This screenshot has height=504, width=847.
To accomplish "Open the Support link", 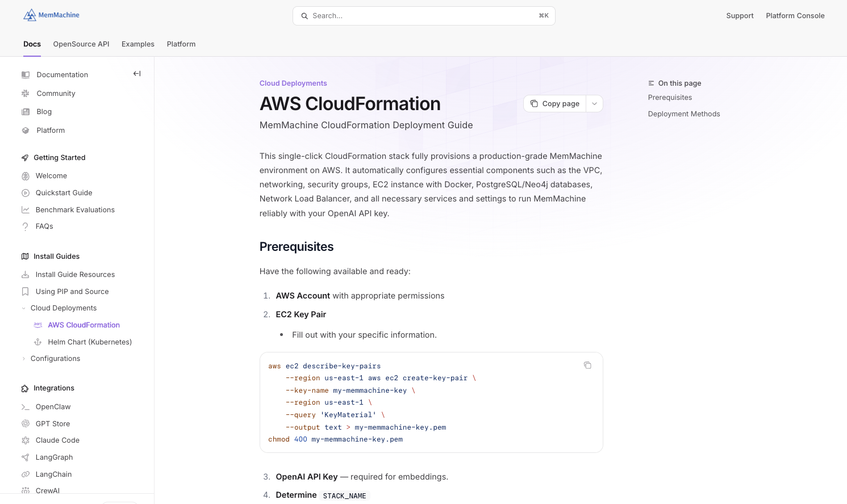I will tap(740, 16).
